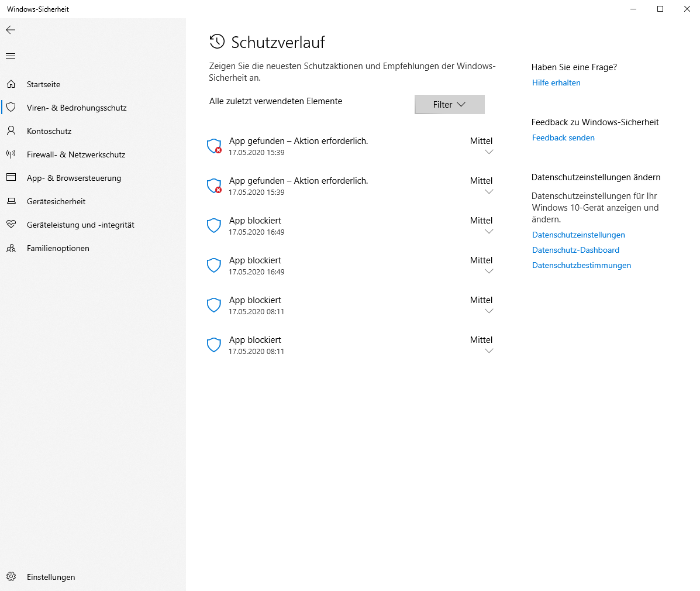This screenshot has width=700, height=591.
Task: Open Firewall- & Netzwerkschutz section
Action: (93, 154)
